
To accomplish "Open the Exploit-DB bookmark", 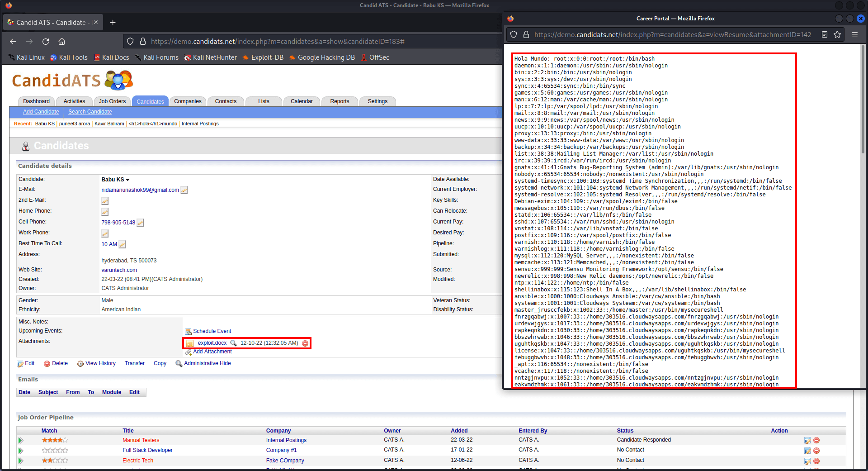I will [x=263, y=57].
